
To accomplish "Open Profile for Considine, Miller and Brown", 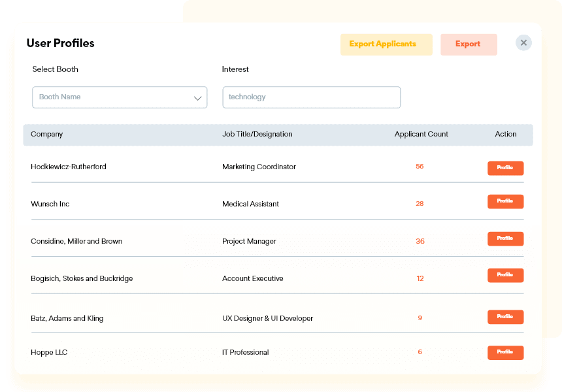I will (505, 238).
